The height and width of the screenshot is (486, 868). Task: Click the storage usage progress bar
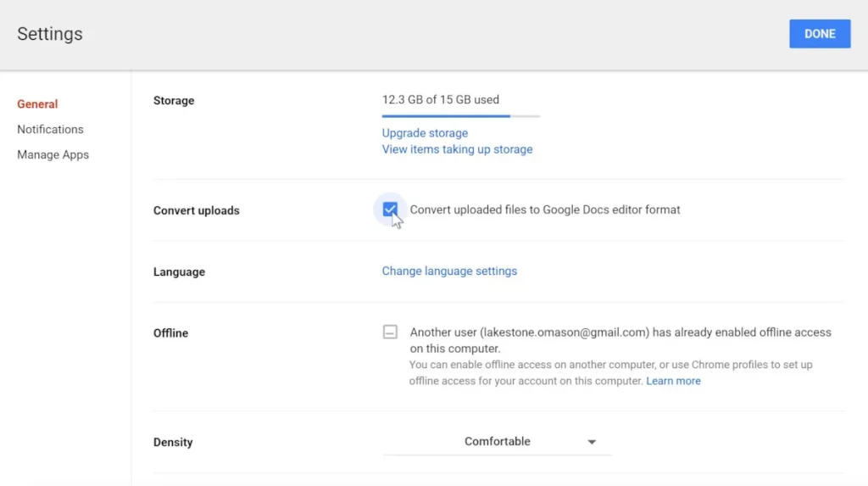[x=460, y=116]
